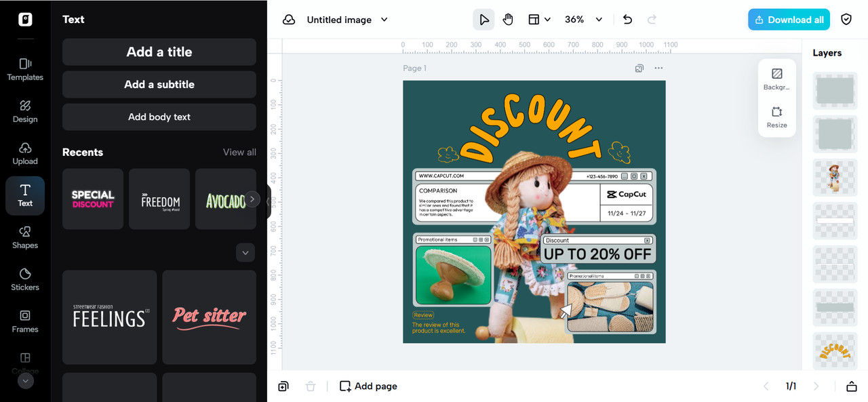Open the Upload panel
This screenshot has width=868, height=402.
pos(25,154)
